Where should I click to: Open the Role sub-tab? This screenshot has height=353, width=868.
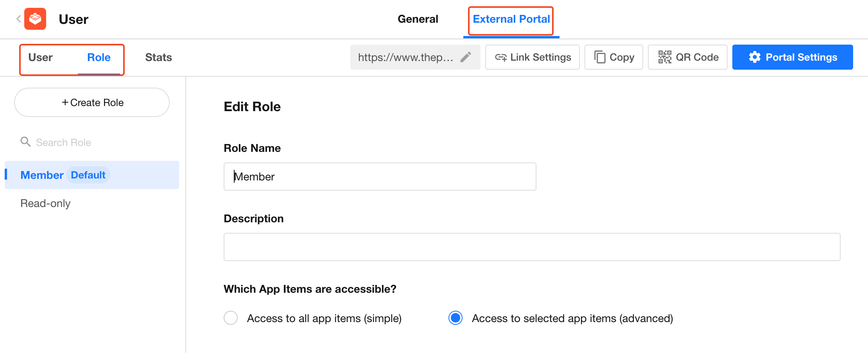pyautogui.click(x=99, y=58)
